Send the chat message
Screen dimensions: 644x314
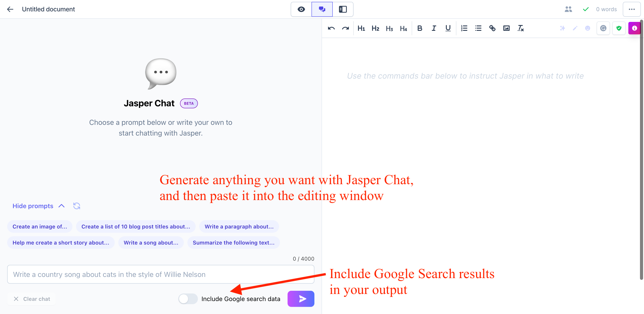point(301,299)
